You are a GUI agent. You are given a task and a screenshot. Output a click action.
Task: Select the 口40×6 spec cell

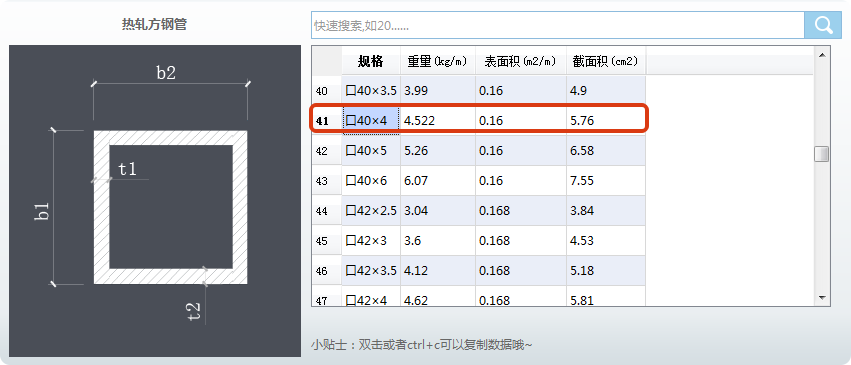coord(371,181)
